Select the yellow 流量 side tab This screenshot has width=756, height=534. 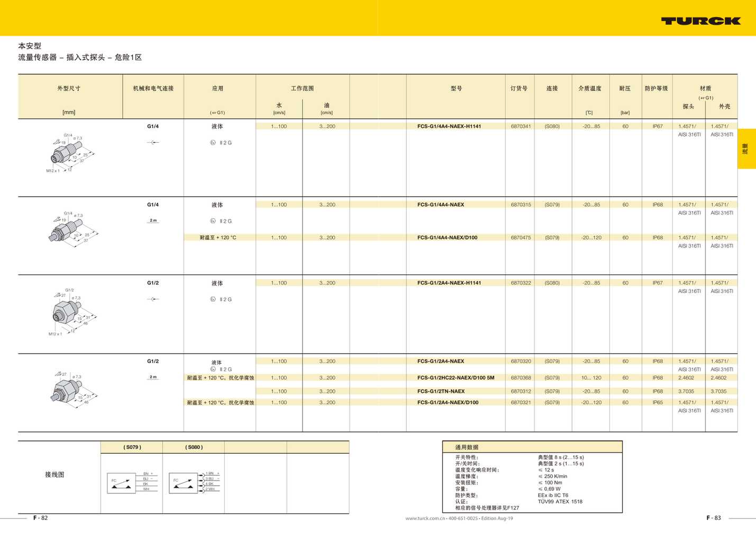[x=746, y=149]
